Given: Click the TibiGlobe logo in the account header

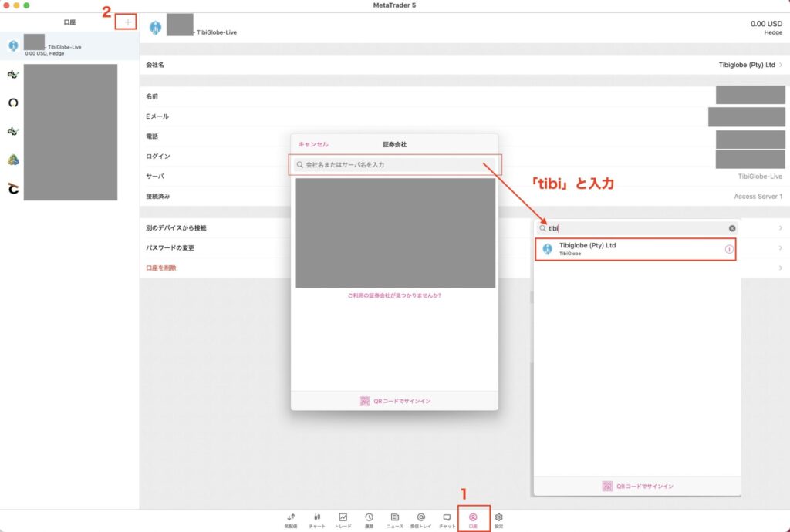Looking at the screenshot, I should (155, 29).
